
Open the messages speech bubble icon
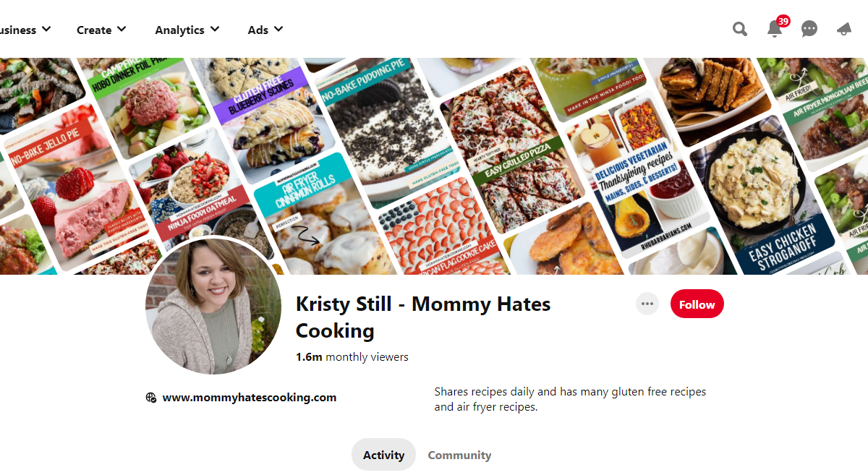(809, 29)
